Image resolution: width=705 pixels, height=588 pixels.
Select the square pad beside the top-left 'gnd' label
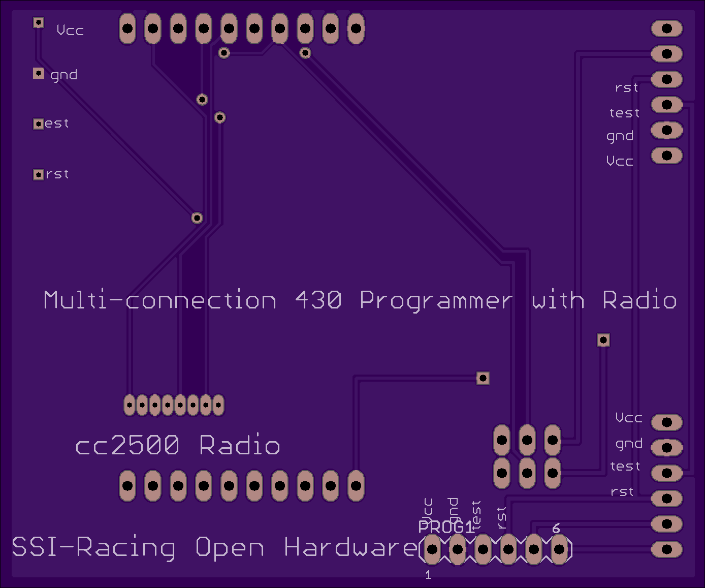point(39,73)
